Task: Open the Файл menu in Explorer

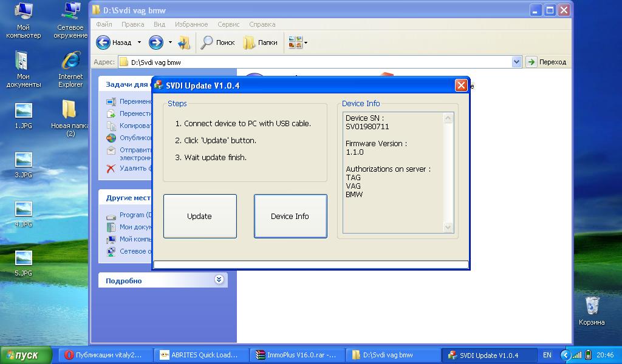Action: 104,24
